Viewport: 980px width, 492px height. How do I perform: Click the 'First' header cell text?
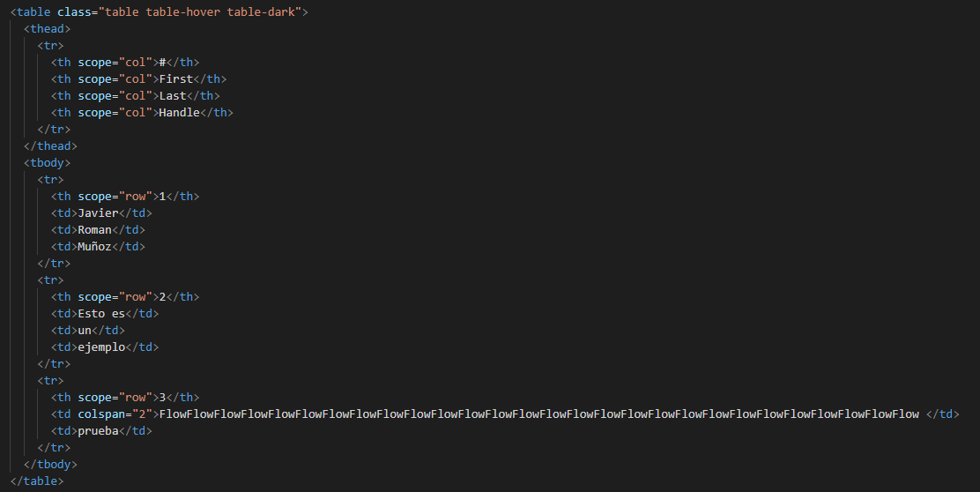pyautogui.click(x=176, y=78)
